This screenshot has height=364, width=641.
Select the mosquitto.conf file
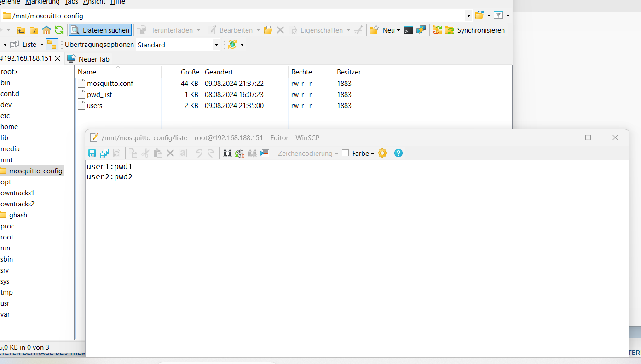coord(105,84)
